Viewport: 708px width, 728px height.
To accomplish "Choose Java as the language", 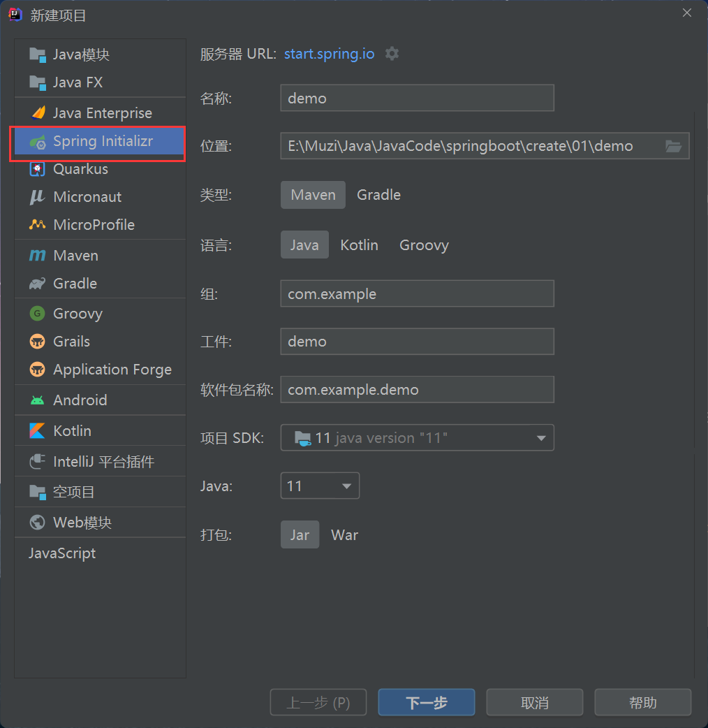I will (x=305, y=245).
